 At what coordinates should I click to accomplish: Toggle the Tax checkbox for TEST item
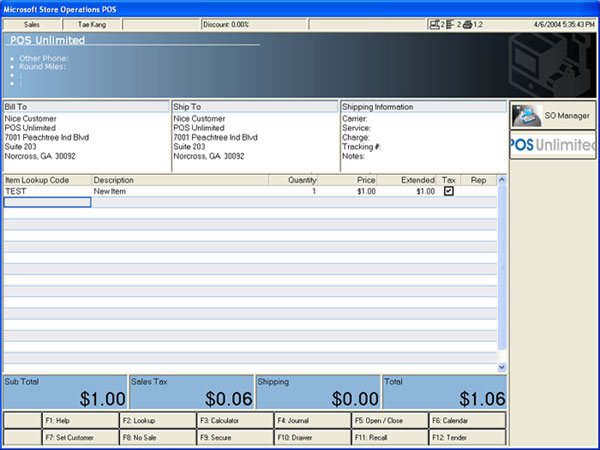pos(448,191)
